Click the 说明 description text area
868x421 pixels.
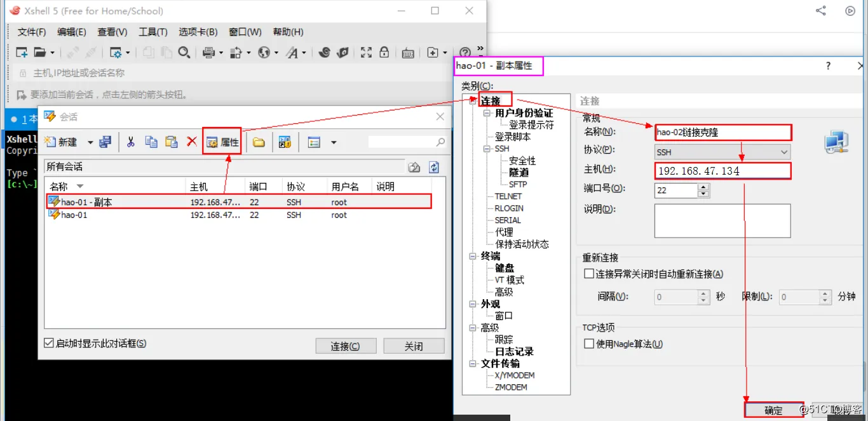[x=722, y=220]
